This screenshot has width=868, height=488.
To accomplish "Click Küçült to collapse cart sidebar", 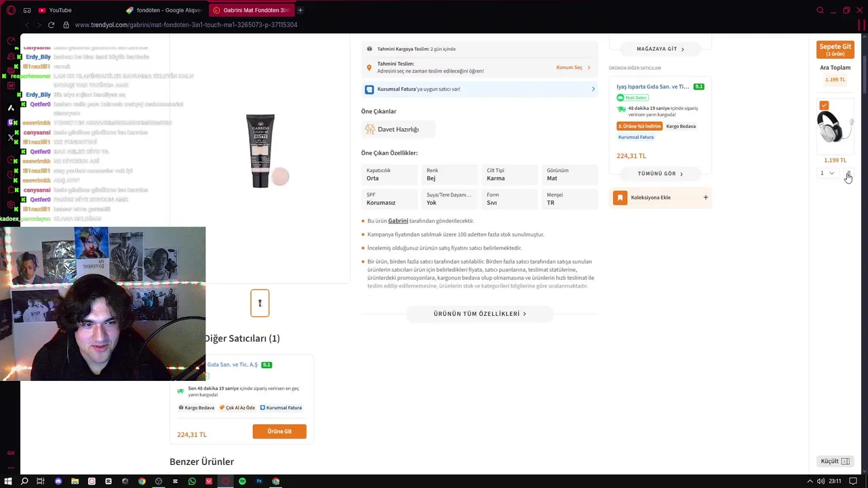I will point(835,461).
